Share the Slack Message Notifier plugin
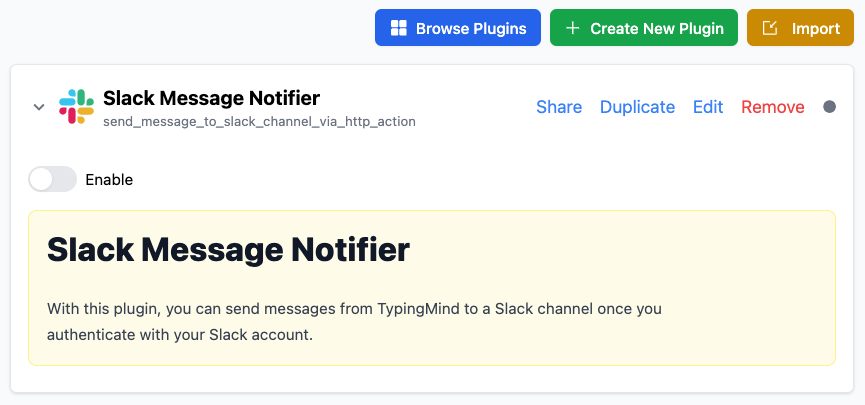This screenshot has height=405, width=865. click(x=559, y=106)
